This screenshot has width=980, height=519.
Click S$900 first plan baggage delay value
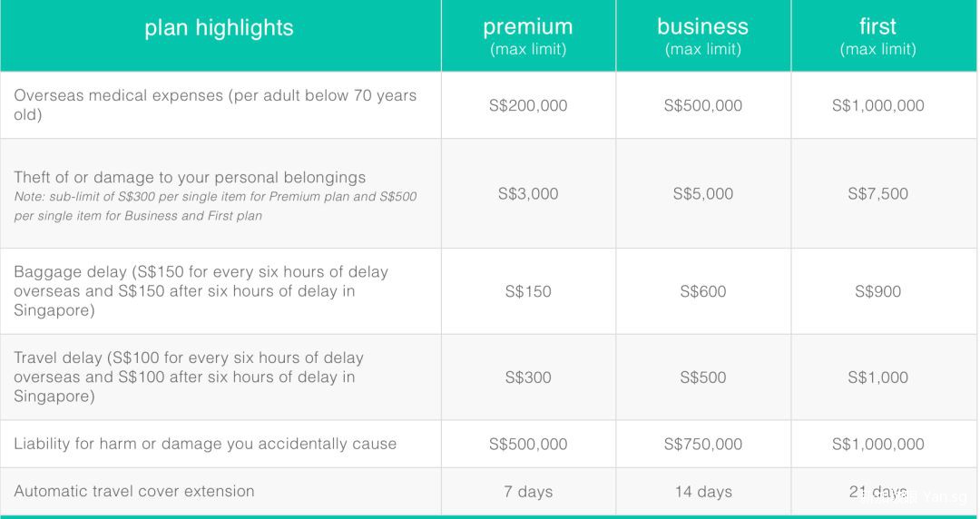point(877,291)
